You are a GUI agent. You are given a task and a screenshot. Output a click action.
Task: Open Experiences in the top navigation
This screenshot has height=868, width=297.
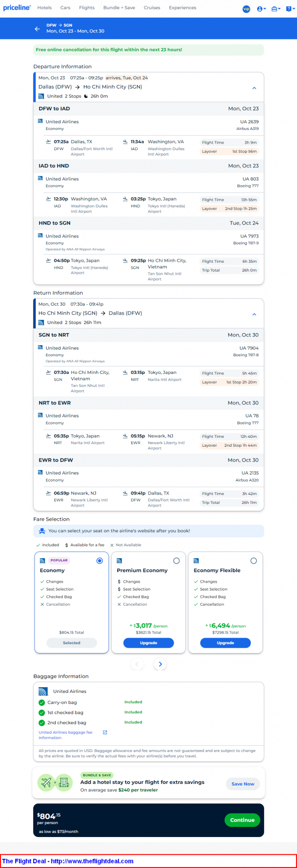point(182,8)
